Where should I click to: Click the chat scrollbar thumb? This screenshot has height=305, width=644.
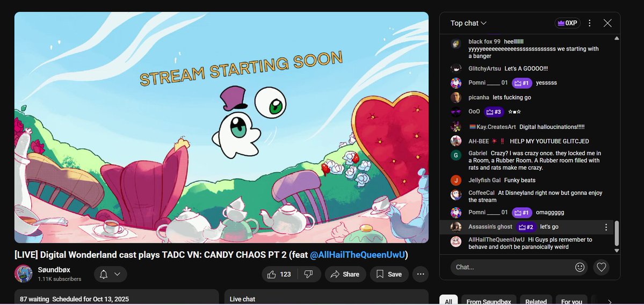click(617, 234)
